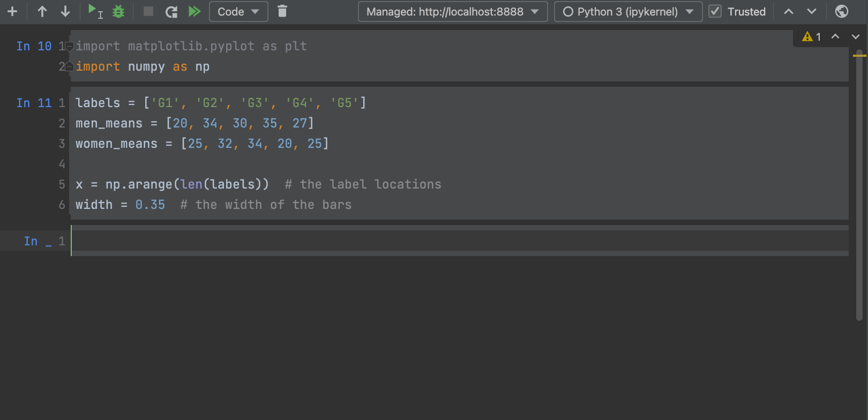Open cell type Code dropdown
Image resolution: width=868 pixels, height=420 pixels.
coord(238,11)
